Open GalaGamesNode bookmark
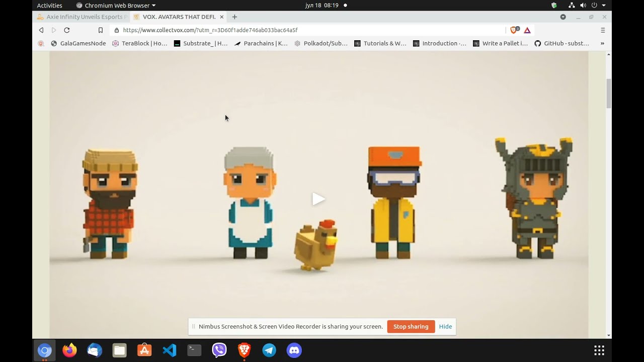 (x=78, y=43)
